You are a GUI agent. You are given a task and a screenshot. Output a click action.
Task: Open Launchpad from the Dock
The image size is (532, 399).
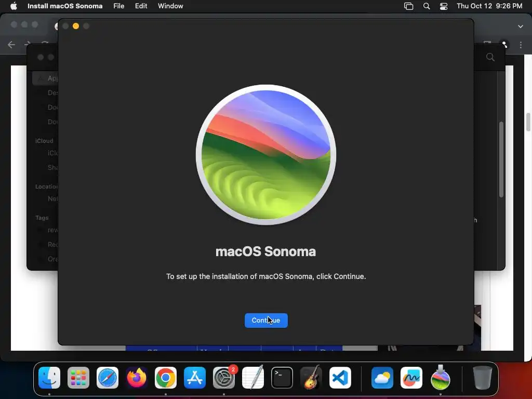78,378
